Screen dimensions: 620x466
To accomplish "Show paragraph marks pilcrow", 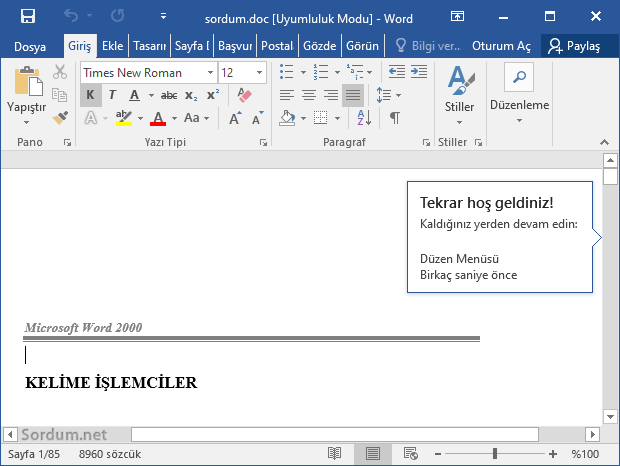I will [395, 118].
